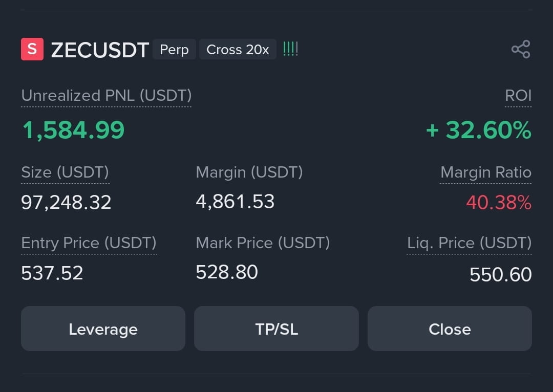Tap the Size (USDT) label
The width and height of the screenshot is (553, 392).
tap(65, 172)
